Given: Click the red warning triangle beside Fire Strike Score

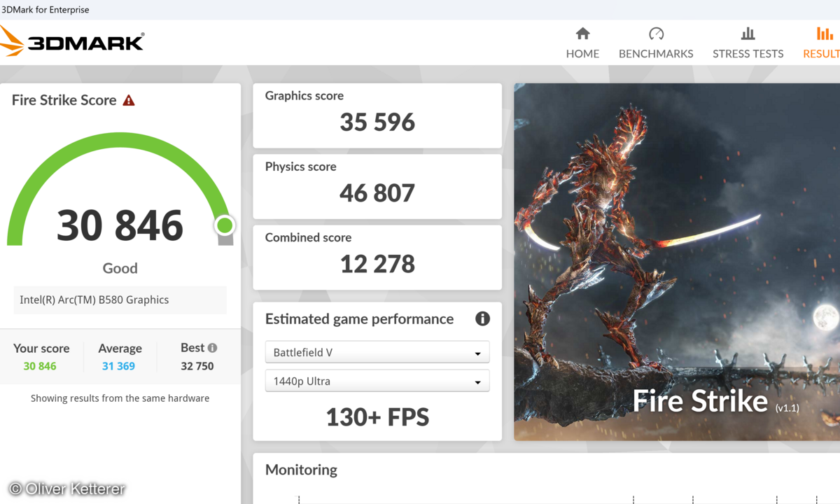Looking at the screenshot, I should (129, 100).
